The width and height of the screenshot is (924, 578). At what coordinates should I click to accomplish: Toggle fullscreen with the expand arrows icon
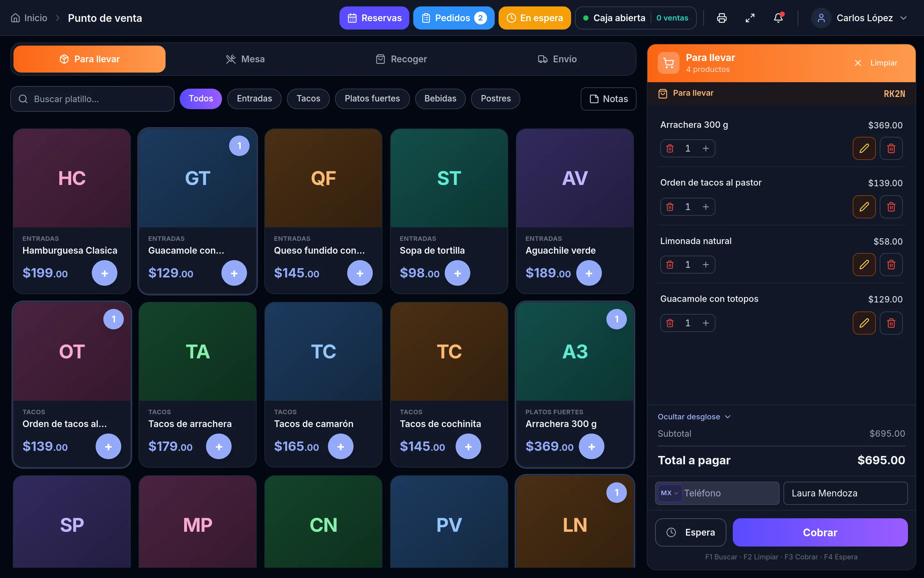coord(750,18)
